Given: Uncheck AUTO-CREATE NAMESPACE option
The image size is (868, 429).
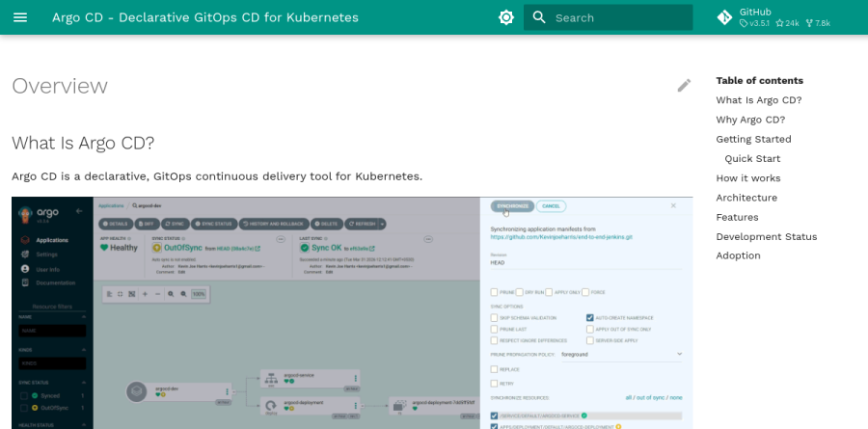Looking at the screenshot, I should point(590,318).
